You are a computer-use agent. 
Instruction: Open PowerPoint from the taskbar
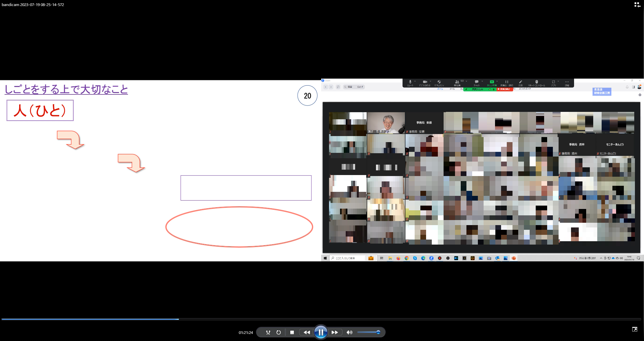[514, 258]
